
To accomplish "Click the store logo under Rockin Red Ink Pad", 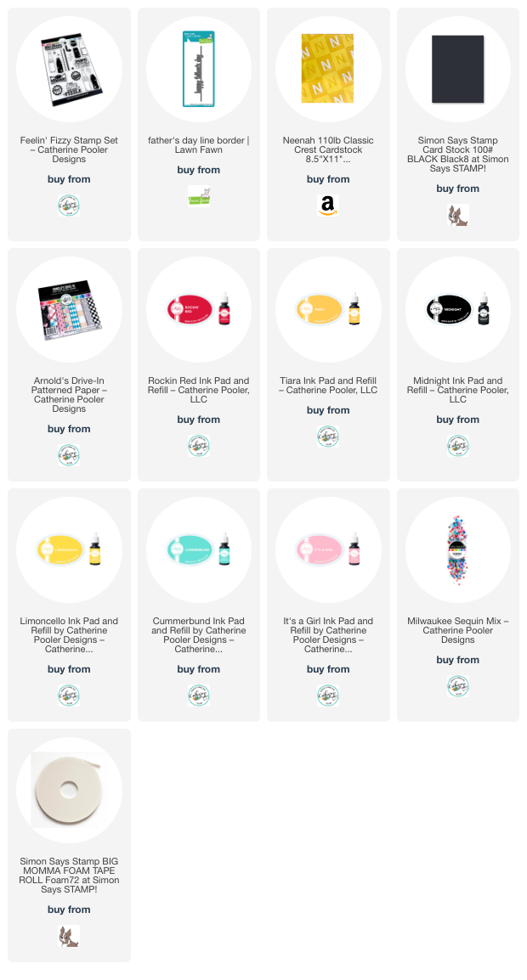I will [199, 446].
